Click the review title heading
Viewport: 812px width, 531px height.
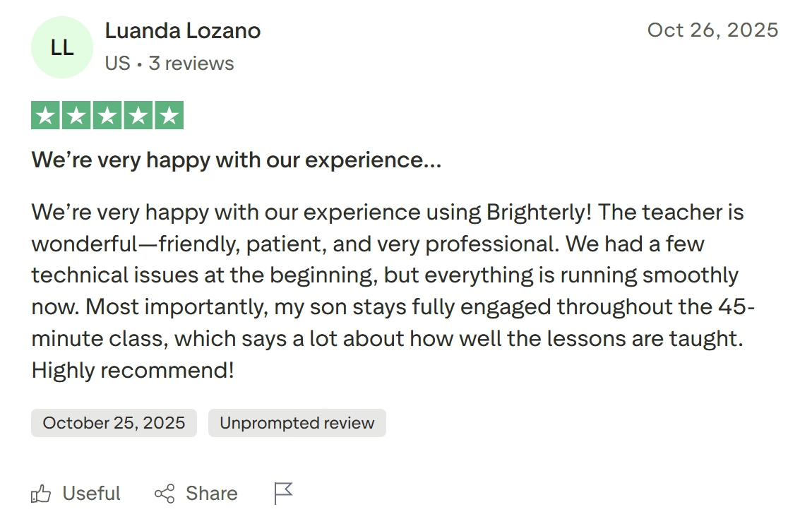236,160
